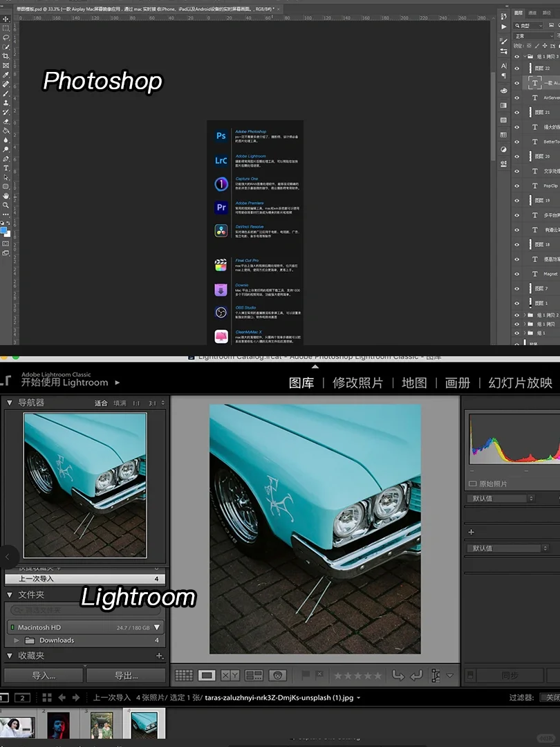Collapse the 文件夹 panel in Lightroom

click(x=9, y=595)
